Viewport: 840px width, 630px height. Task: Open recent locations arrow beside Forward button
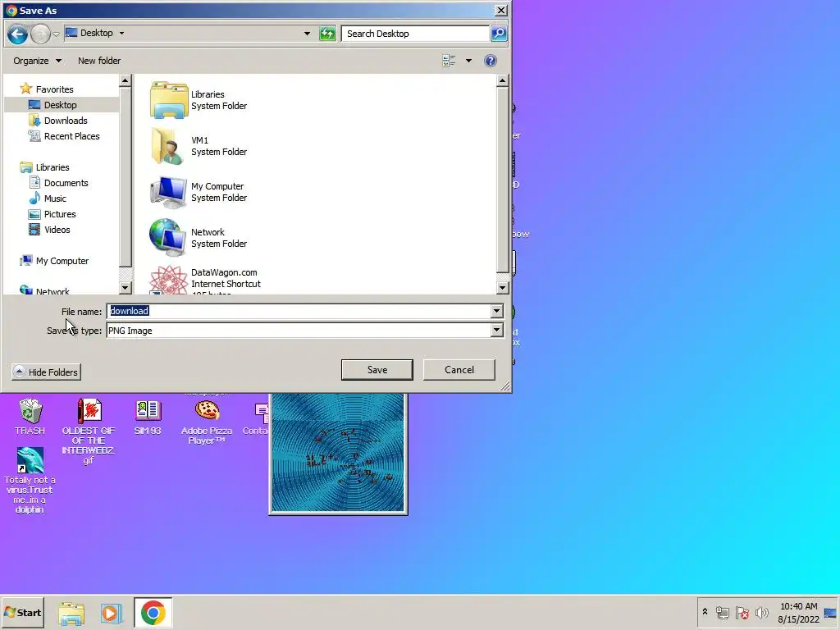57,34
